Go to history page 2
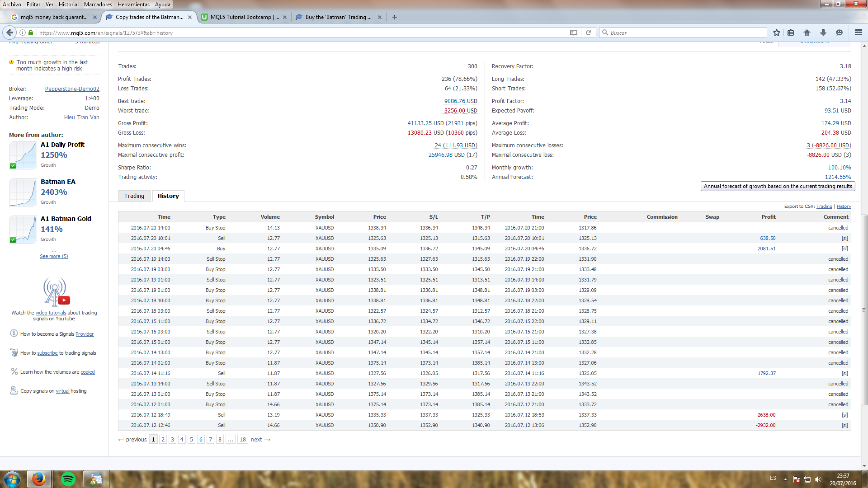 tap(163, 439)
